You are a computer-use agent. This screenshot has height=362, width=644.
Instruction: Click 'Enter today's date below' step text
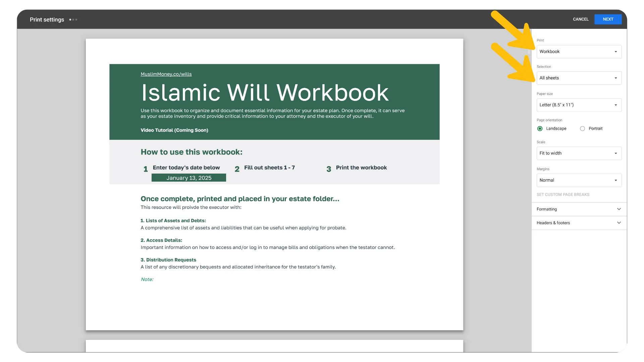click(186, 168)
